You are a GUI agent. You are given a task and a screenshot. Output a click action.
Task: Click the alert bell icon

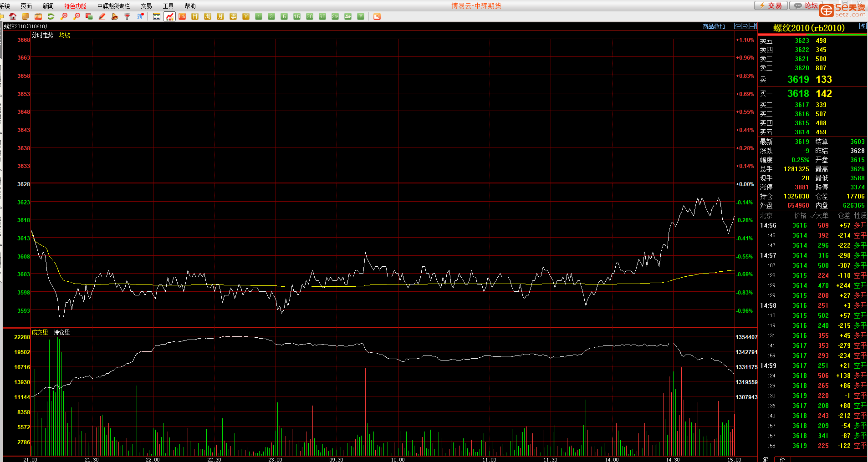coord(115,16)
